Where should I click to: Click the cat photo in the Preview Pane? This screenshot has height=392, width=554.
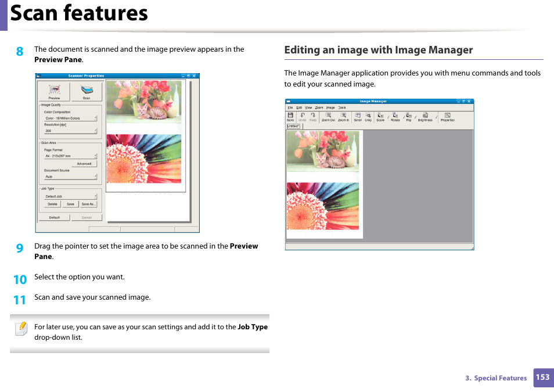click(144, 102)
